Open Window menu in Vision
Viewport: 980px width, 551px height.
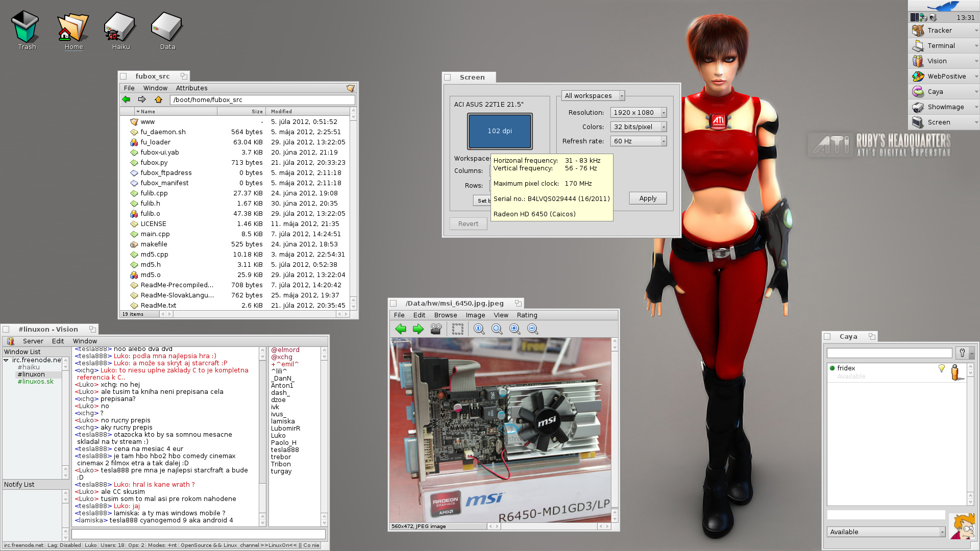tap(85, 341)
